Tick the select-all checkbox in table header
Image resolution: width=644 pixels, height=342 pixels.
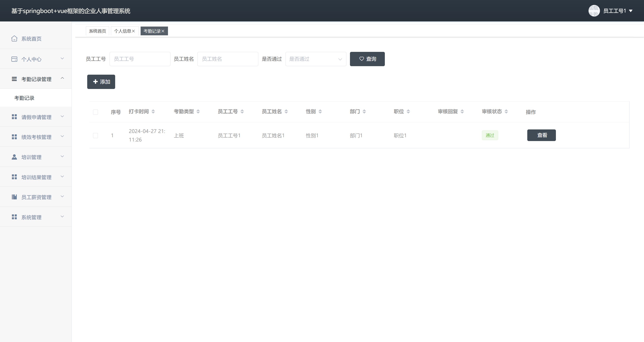(x=95, y=112)
